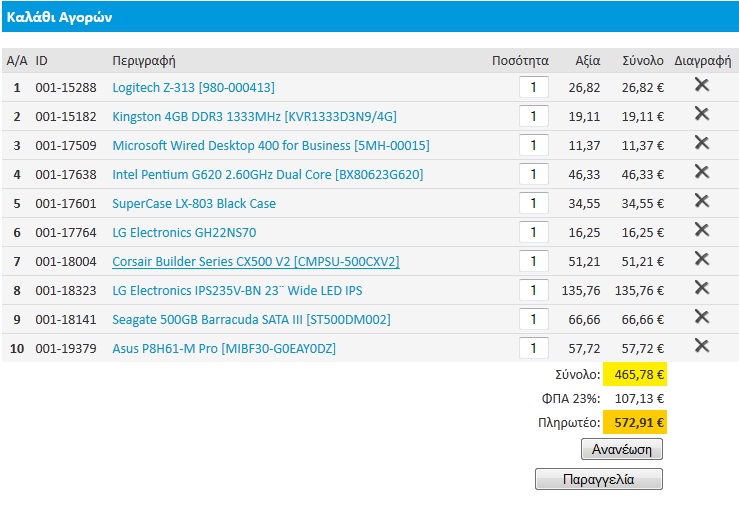This screenshot has height=508, width=739.
Task: Click the row total 51,21 €
Action: point(642,262)
